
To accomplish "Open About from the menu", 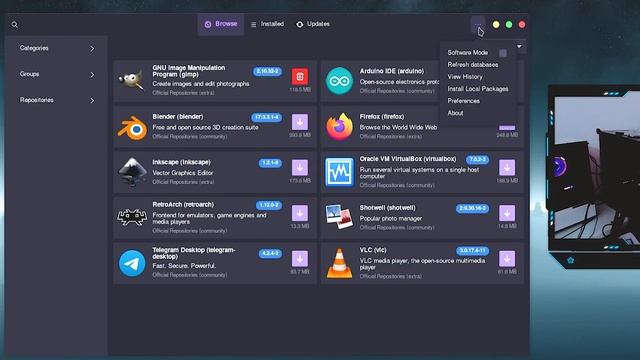I will pyautogui.click(x=455, y=113).
